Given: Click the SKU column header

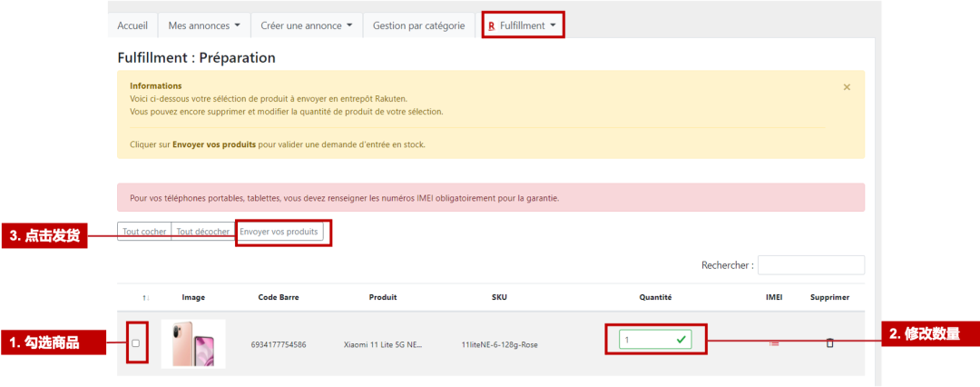Looking at the screenshot, I should point(500,297).
